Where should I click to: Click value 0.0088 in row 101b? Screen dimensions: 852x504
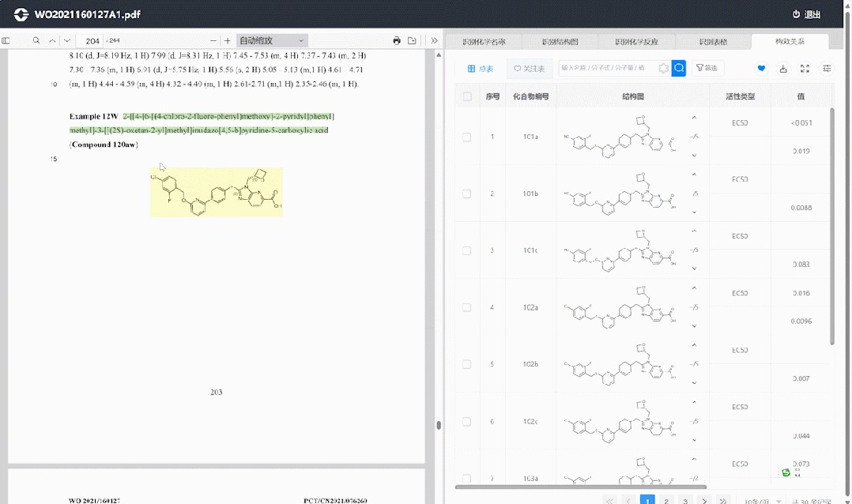801,208
